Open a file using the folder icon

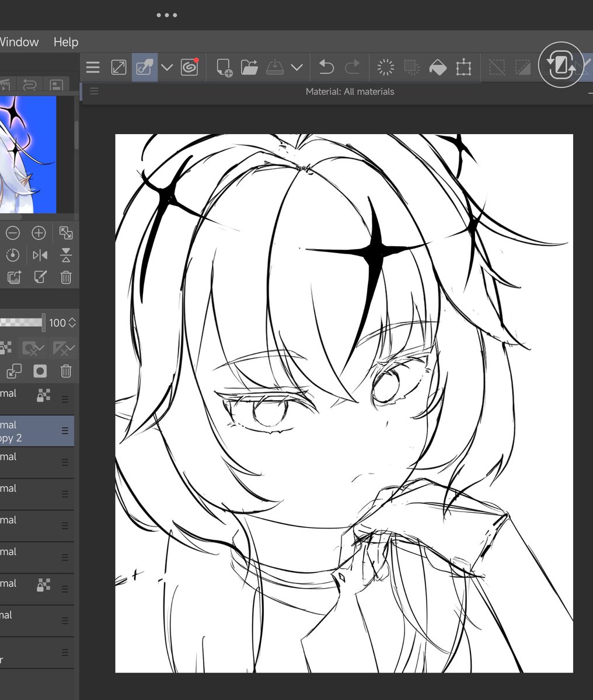249,68
